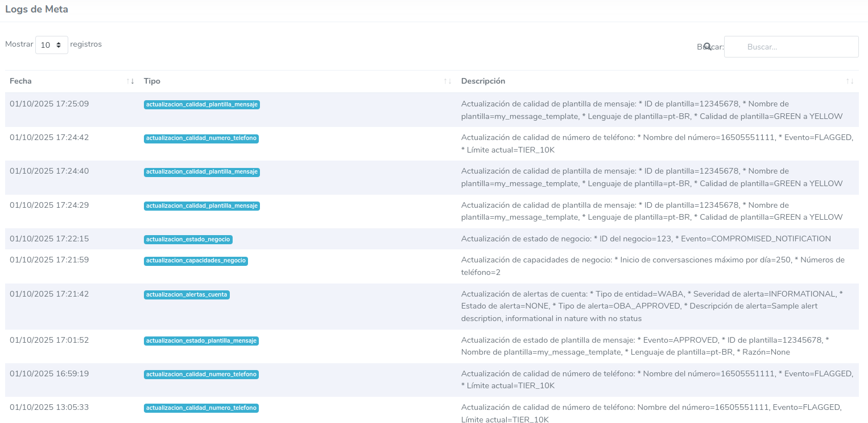Click the actualizacion_capacidades_negocio type badge
This screenshot has height=423, width=868.
(x=196, y=261)
